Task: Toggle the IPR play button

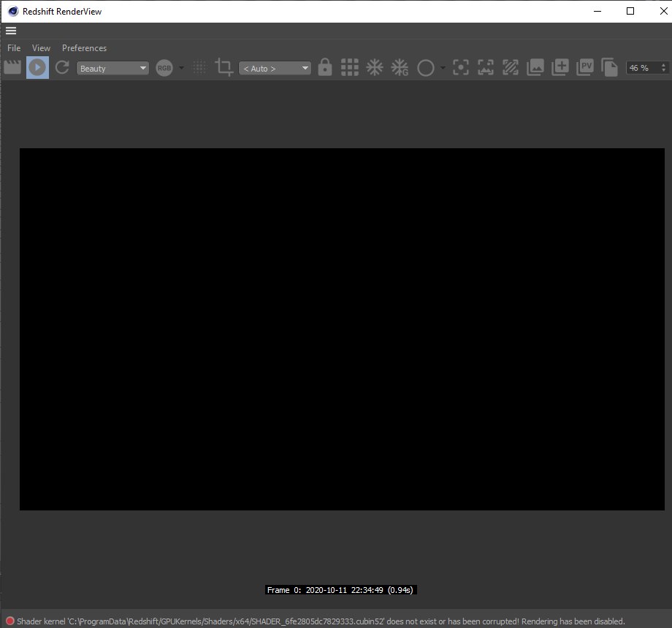Action: [x=37, y=67]
